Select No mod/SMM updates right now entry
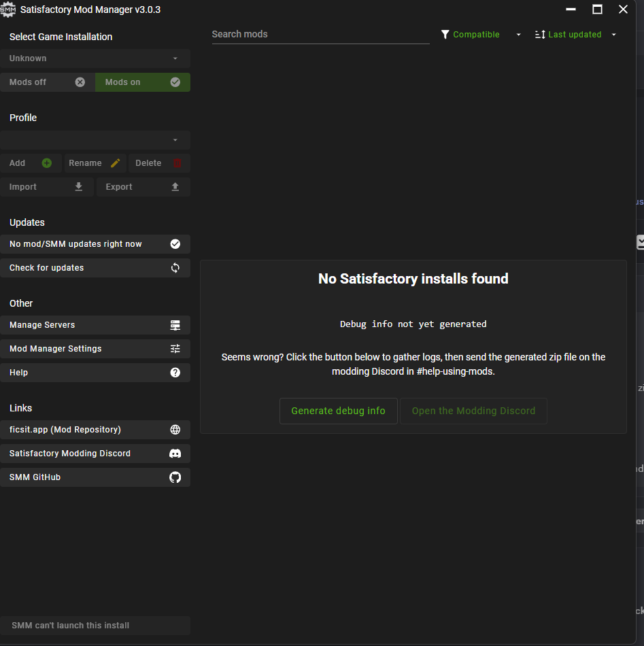 click(95, 244)
